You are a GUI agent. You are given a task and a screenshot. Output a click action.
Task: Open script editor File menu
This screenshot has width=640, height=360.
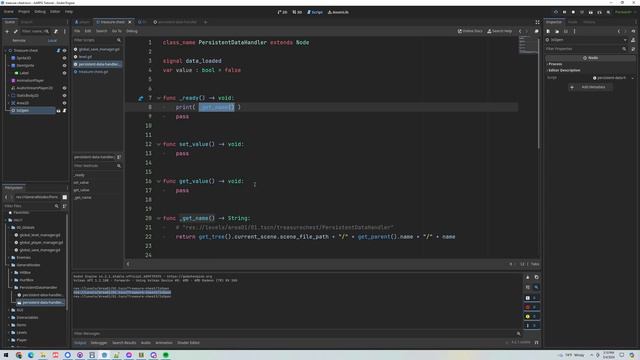[x=77, y=31]
